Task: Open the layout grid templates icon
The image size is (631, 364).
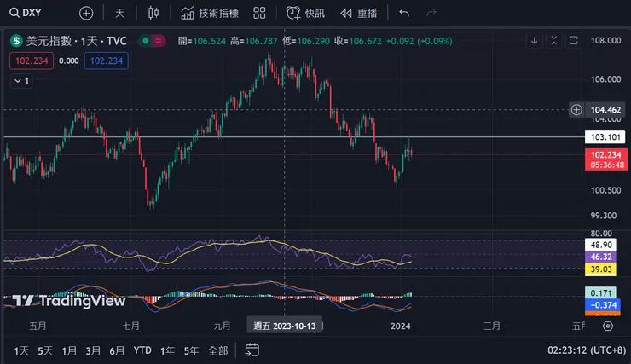Action: tap(259, 14)
